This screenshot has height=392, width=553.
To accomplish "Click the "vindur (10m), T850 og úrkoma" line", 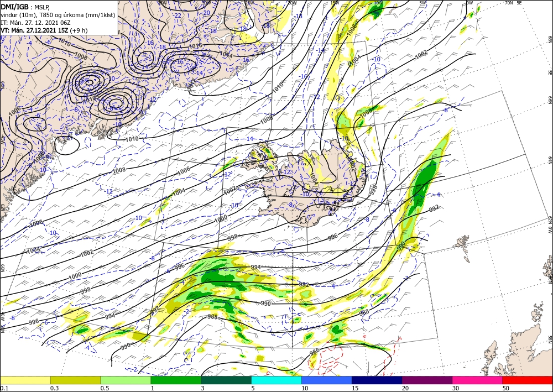I will 58,15.
